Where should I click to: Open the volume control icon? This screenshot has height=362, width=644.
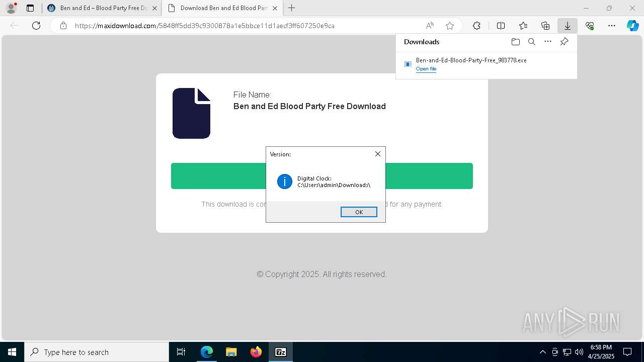click(x=579, y=352)
